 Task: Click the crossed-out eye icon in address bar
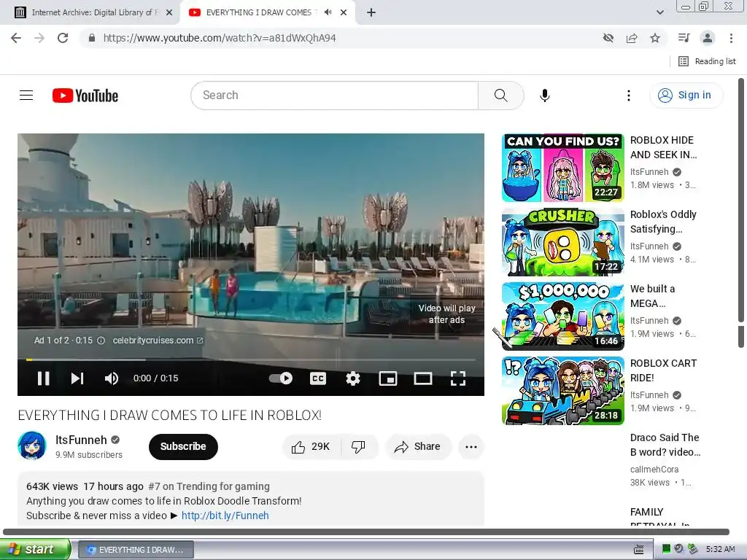(x=608, y=38)
